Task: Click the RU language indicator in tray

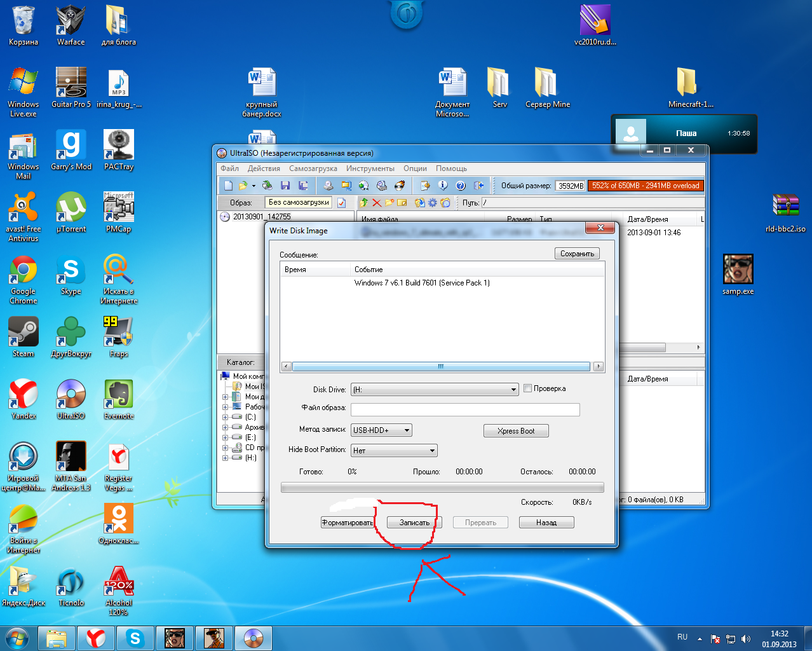Action: click(x=682, y=636)
